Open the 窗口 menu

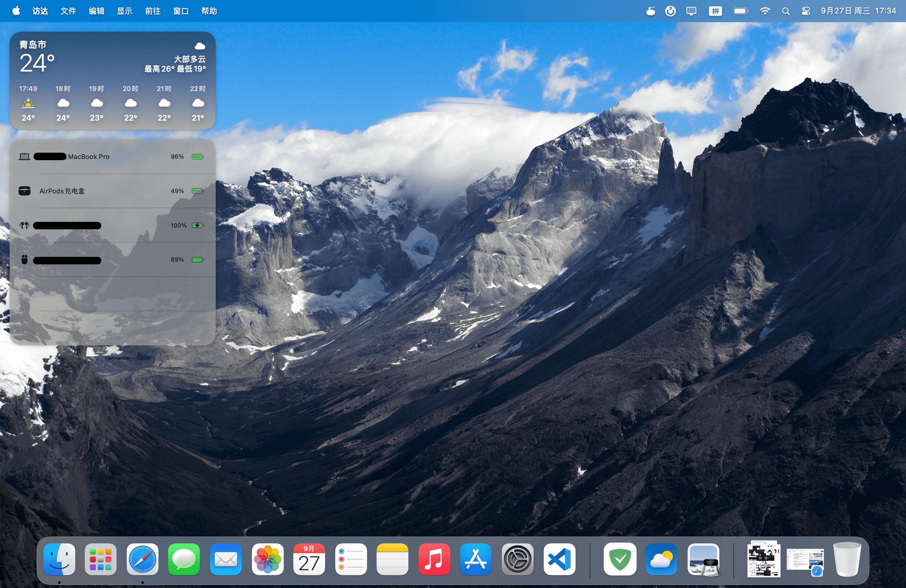pos(181,11)
